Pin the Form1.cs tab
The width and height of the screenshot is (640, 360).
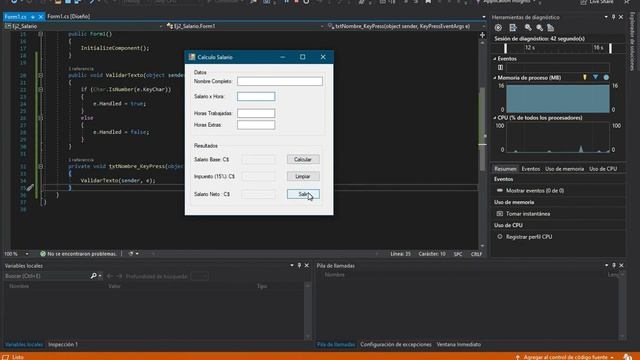[33, 17]
